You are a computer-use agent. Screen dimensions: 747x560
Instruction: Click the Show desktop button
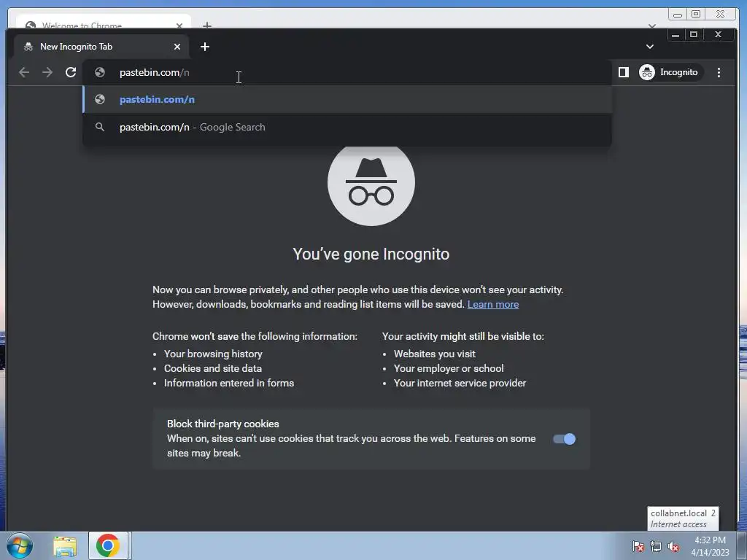coord(742,546)
